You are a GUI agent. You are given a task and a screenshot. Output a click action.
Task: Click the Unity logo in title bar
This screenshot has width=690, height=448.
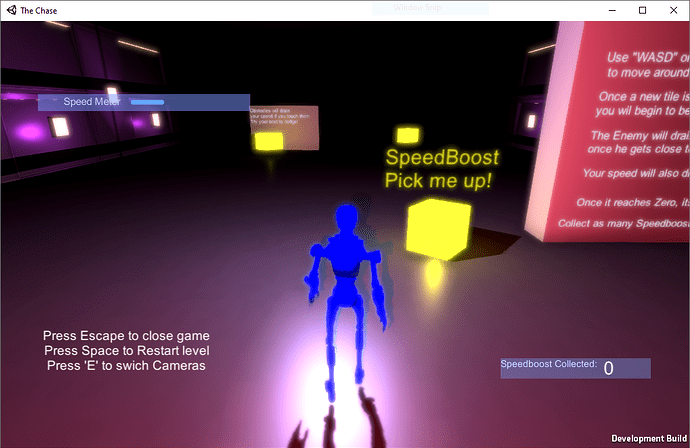tap(11, 10)
